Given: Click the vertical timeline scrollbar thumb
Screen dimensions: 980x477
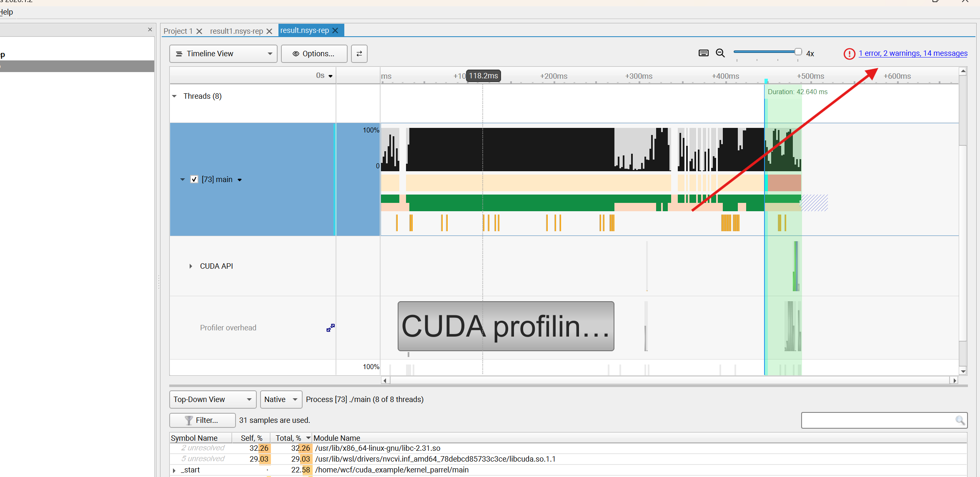Looking at the screenshot, I should click(963, 243).
